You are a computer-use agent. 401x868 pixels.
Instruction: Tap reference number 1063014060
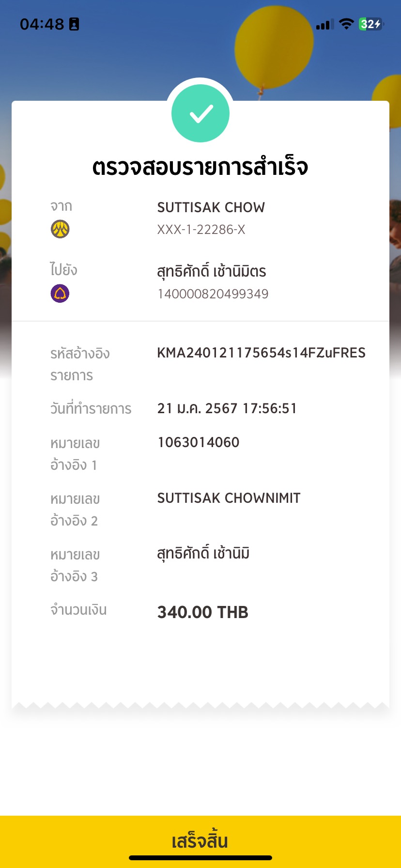click(198, 442)
